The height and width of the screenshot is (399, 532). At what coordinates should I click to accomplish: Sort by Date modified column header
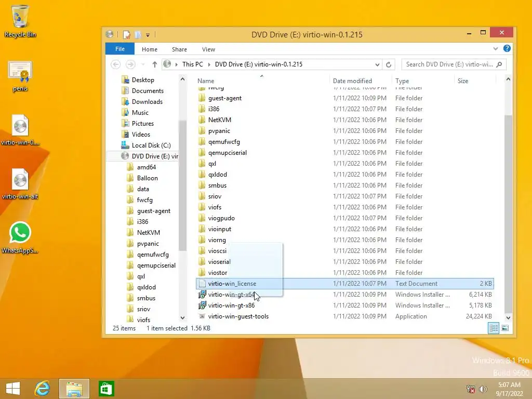pyautogui.click(x=352, y=81)
